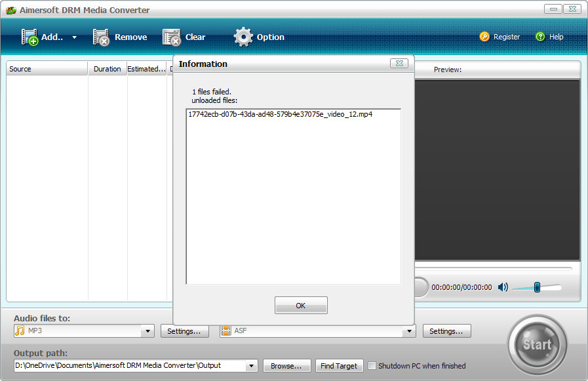Click the Duration column header

[x=108, y=69]
